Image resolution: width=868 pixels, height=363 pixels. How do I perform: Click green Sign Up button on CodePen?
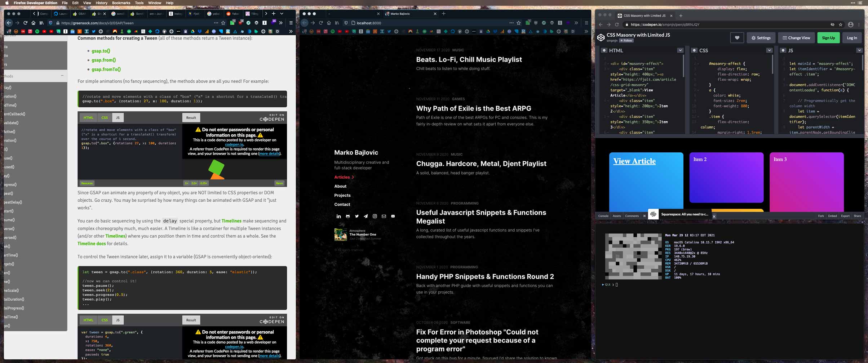[x=828, y=38]
